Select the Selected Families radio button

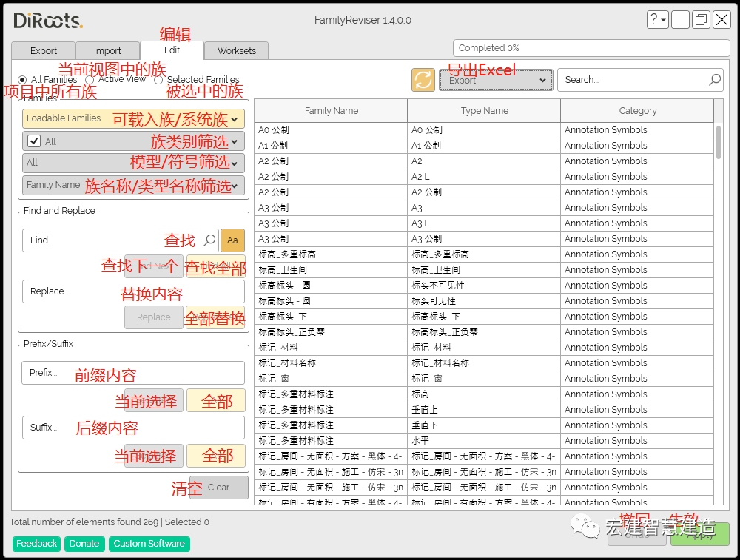158,80
